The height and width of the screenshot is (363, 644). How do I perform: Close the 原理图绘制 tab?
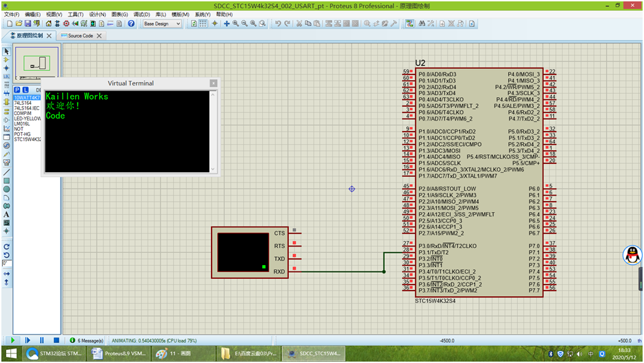49,36
